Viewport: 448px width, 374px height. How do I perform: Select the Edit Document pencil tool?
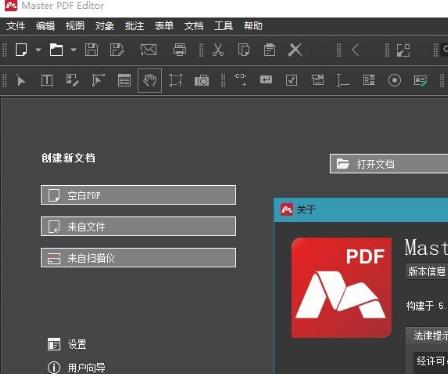[72, 80]
